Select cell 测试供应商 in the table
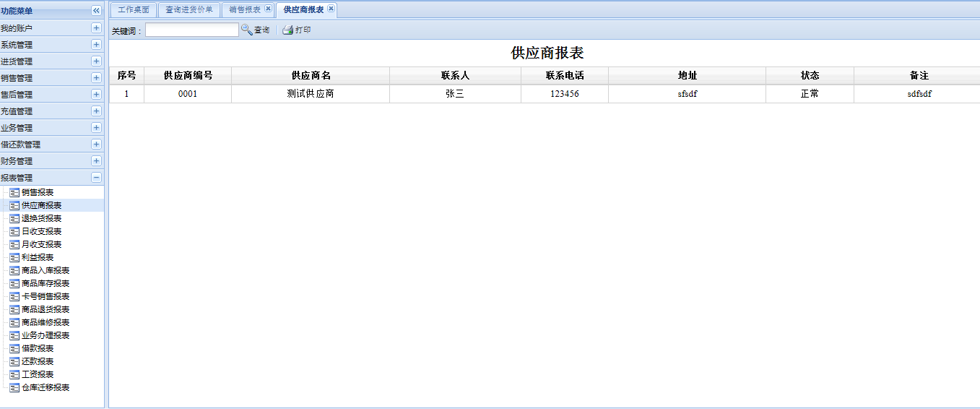 coord(311,94)
